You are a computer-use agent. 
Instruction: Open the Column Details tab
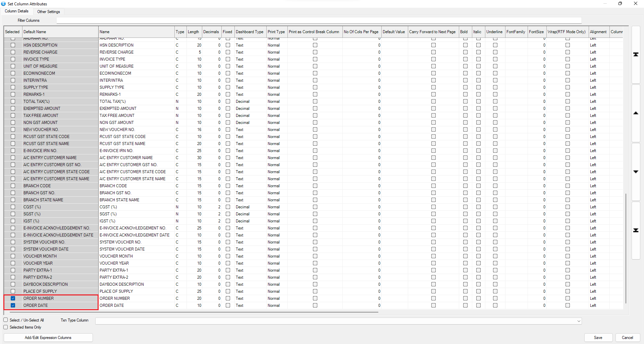tap(17, 11)
